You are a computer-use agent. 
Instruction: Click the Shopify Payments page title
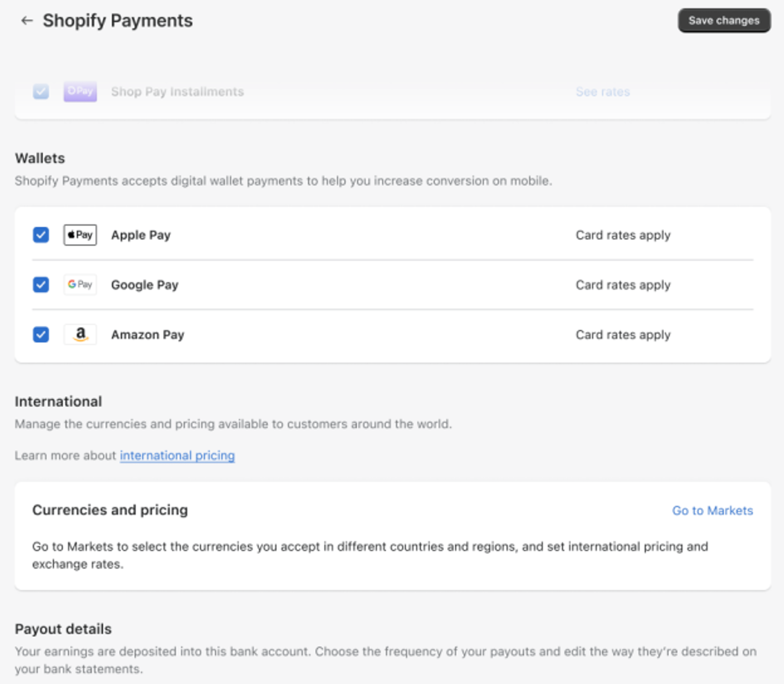point(118,21)
